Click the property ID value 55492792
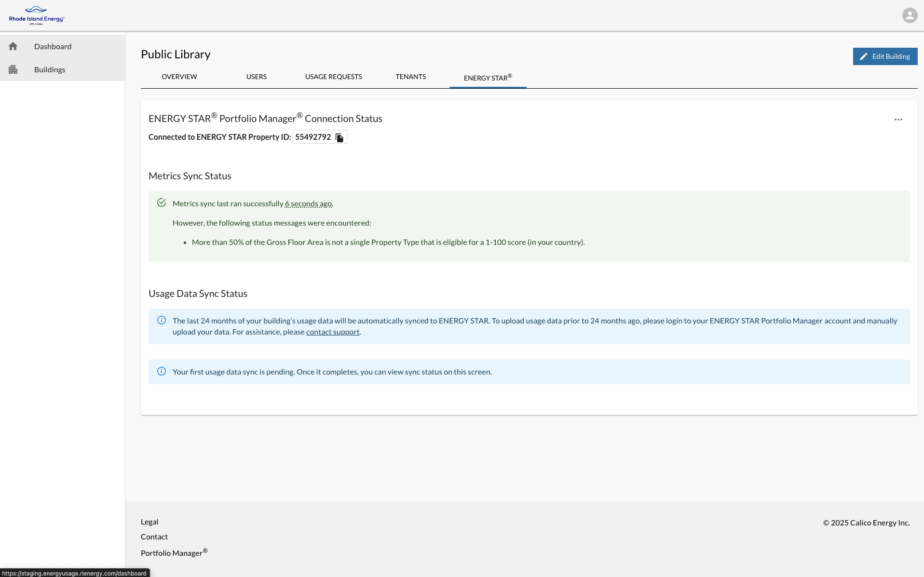Screen dimensions: 924x577 tap(313, 137)
